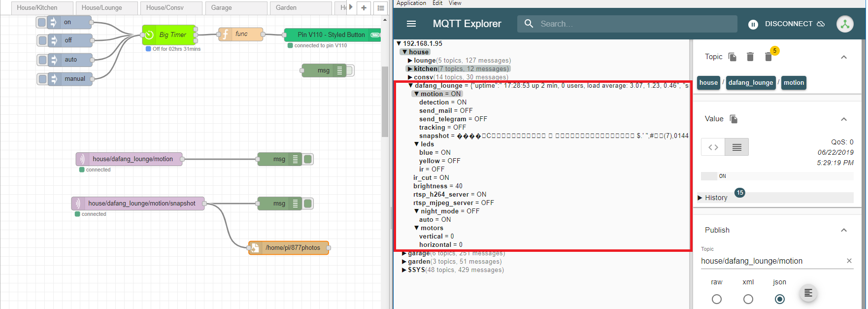
Task: Expand the lounge topic
Action: (x=410, y=61)
